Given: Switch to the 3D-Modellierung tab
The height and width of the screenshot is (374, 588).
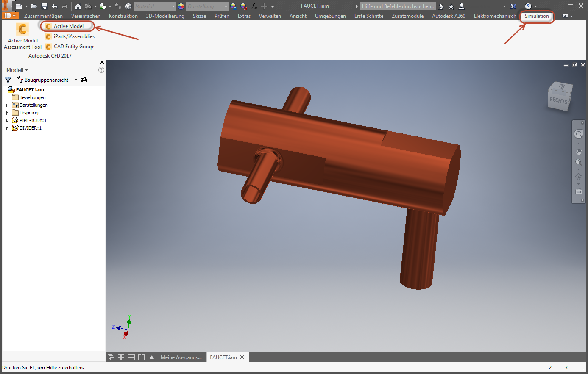Looking at the screenshot, I should point(165,16).
